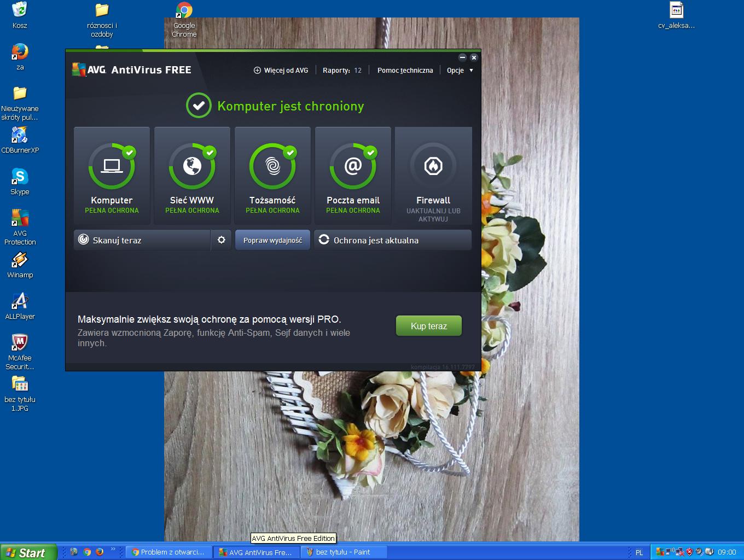Open the Windows Start menu

tap(28, 552)
